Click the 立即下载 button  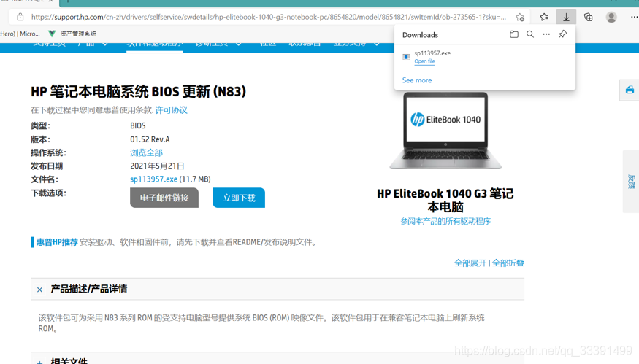(239, 198)
